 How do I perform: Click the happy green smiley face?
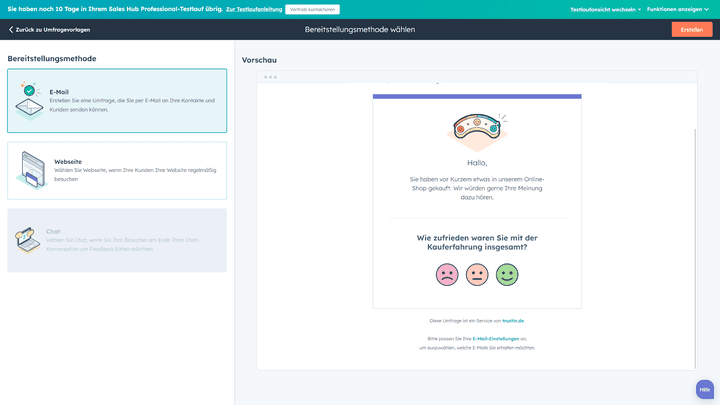pyautogui.click(x=507, y=274)
